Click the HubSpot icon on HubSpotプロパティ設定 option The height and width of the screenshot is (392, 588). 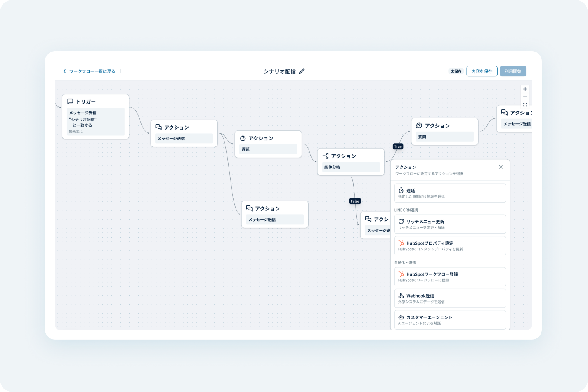pos(401,243)
